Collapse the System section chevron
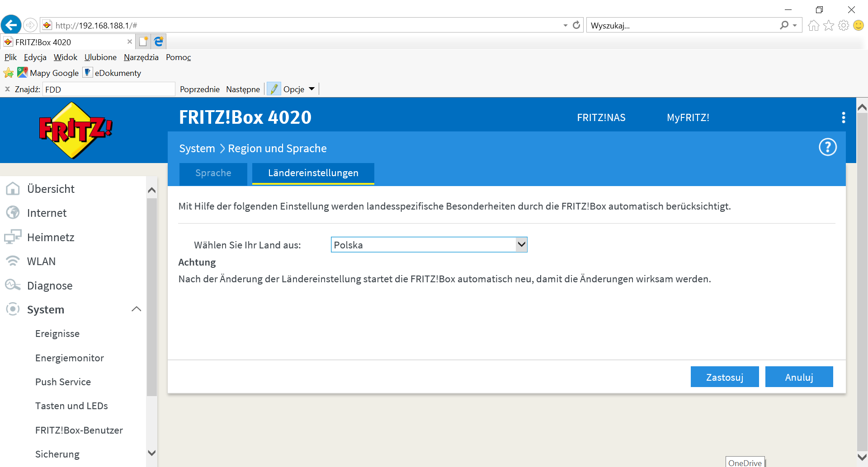The width and height of the screenshot is (868, 467). pyautogui.click(x=136, y=309)
